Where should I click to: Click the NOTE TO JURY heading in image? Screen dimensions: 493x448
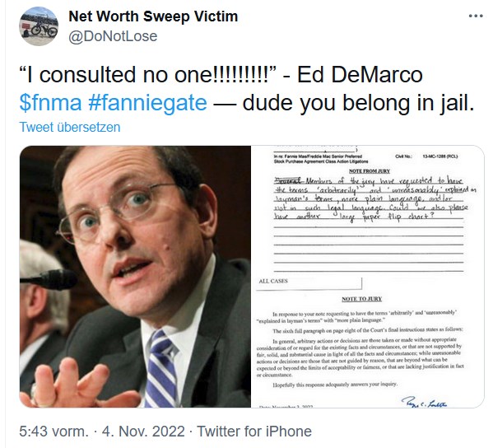[362, 299]
